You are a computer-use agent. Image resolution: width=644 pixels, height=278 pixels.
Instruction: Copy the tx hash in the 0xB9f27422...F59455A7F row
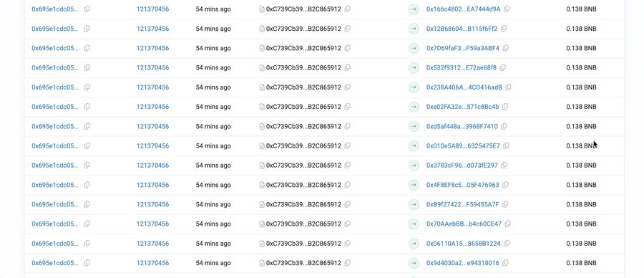click(x=87, y=204)
